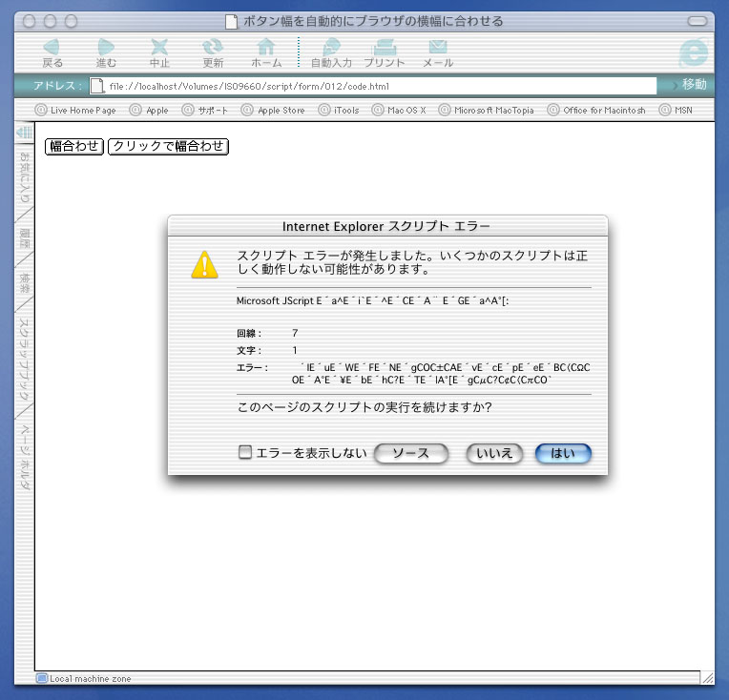Screen dimensions: 729x700
Task: Open the 検索 (Search) side tab
Action: [x=24, y=282]
